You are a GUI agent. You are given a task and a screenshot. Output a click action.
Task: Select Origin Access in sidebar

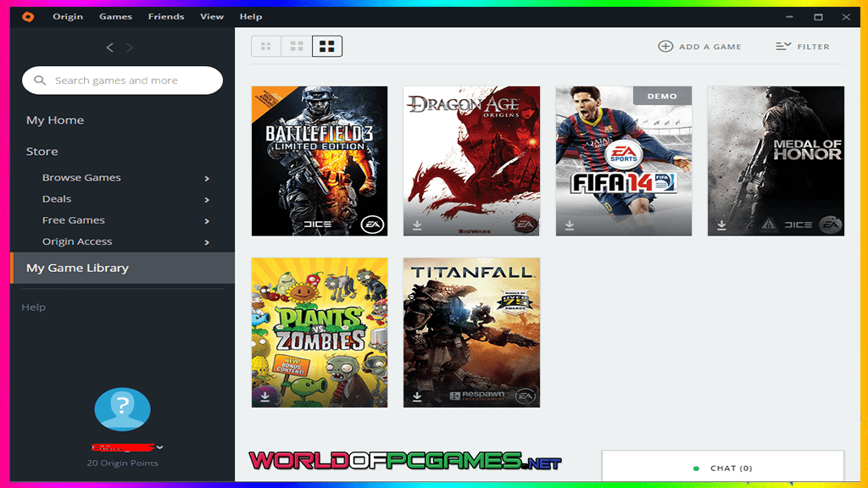point(77,241)
